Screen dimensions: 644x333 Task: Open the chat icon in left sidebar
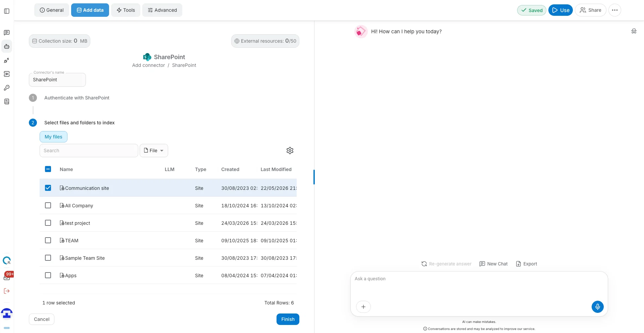point(7,33)
